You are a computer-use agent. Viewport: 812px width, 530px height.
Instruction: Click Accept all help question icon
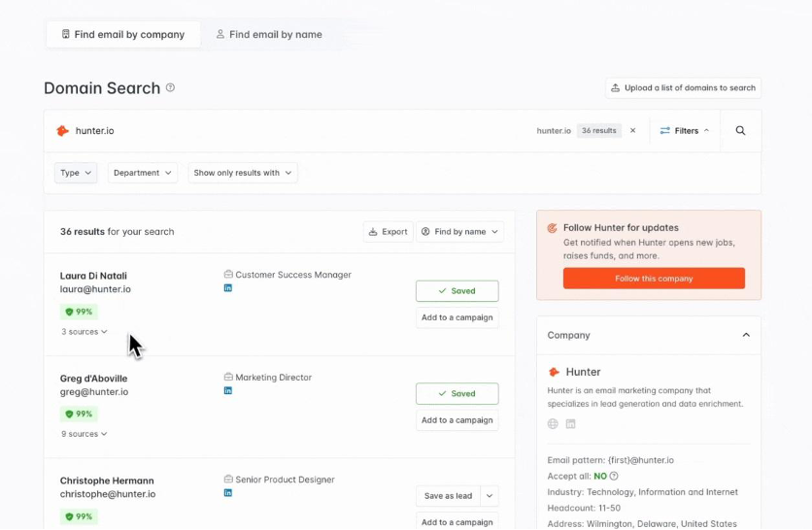coord(614,476)
